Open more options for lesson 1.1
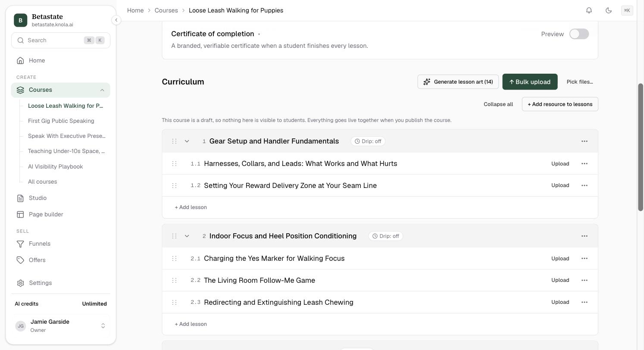The width and height of the screenshot is (644, 350). (585, 164)
